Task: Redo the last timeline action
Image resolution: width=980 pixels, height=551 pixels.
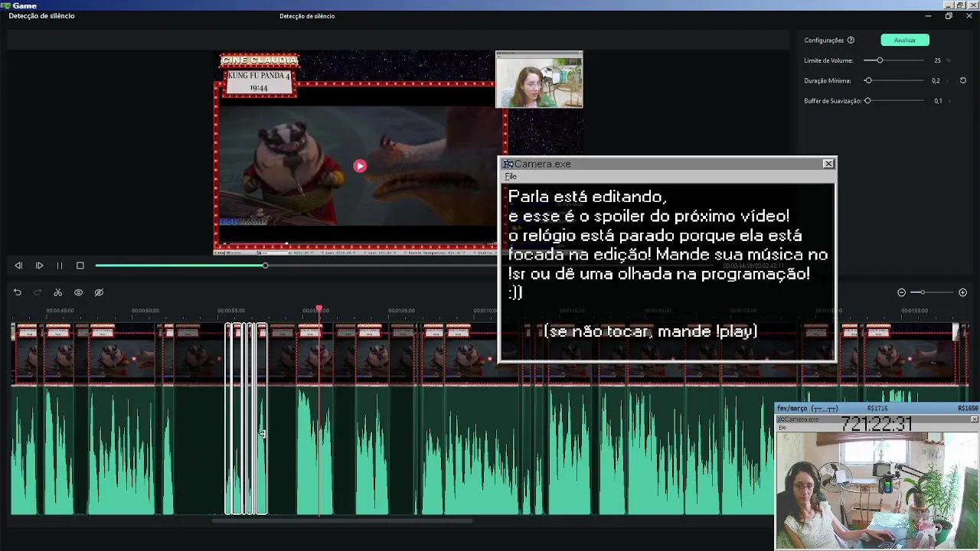Action: (38, 292)
